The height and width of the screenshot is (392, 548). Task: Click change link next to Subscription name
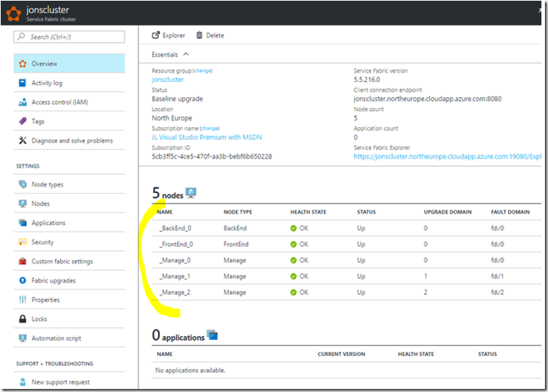point(210,129)
